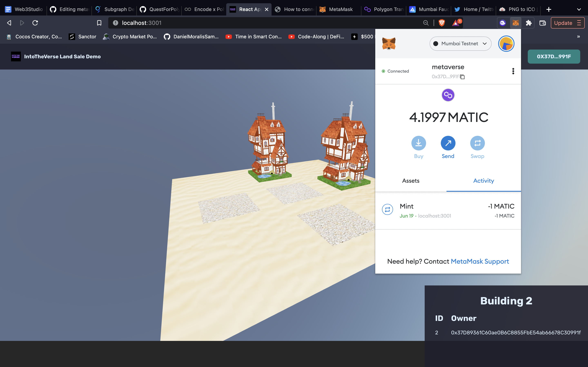Open the Mumbai Testnet network dropdown
The height and width of the screenshot is (367, 588).
[460, 44]
